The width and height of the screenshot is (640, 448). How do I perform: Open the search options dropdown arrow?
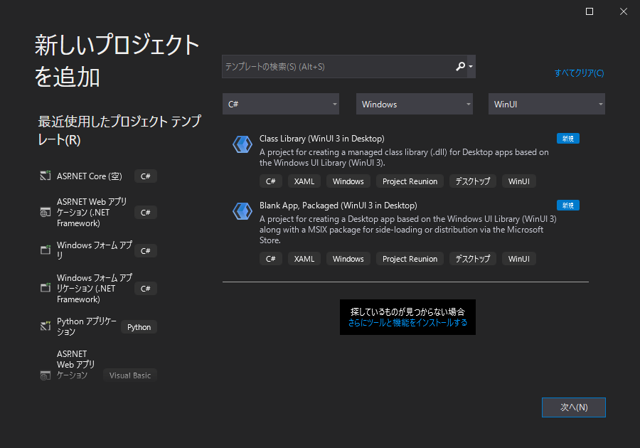click(x=471, y=67)
